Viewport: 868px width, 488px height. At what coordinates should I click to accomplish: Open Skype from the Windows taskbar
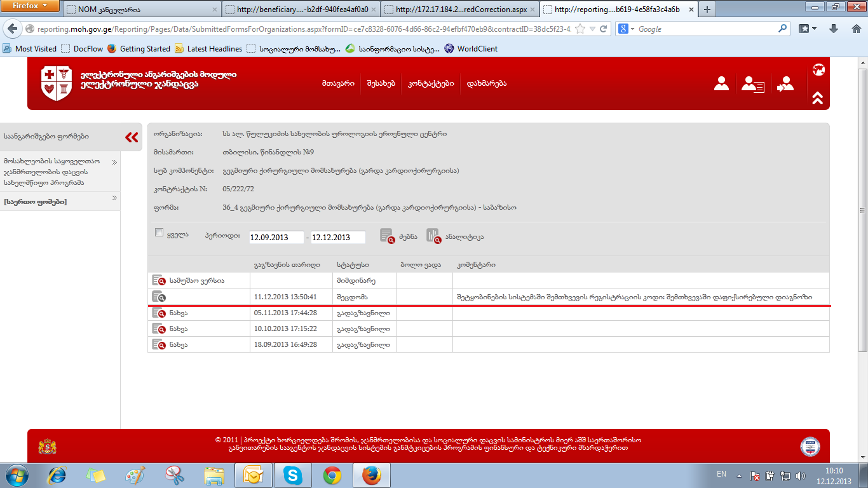293,475
